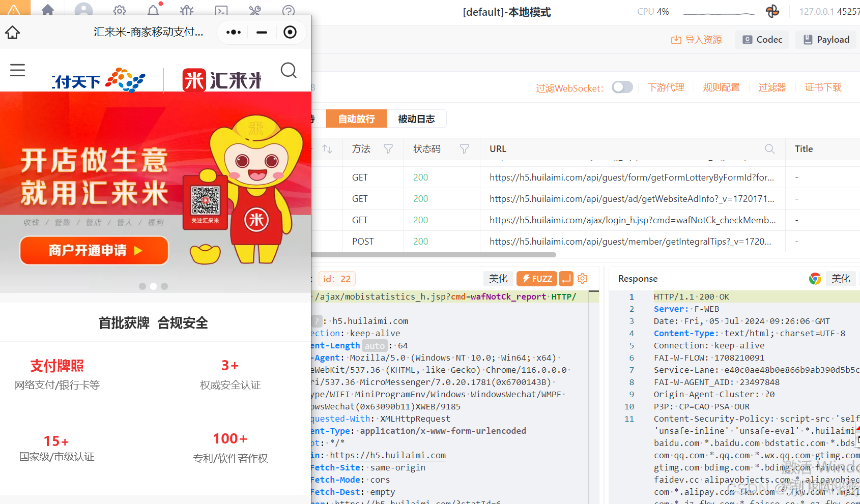
Task: Open request panel settings gear
Action: click(583, 278)
